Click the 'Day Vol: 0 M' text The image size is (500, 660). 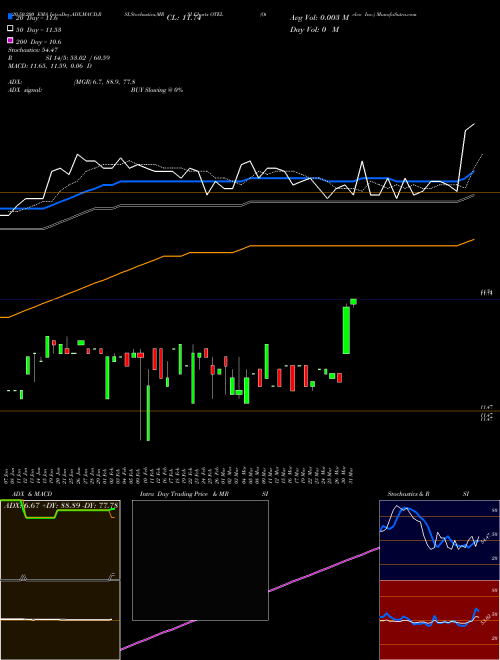314,29
